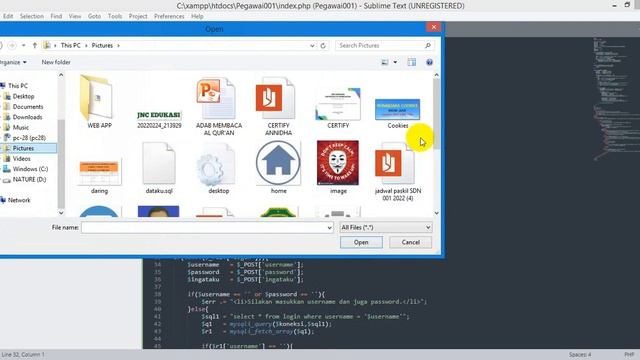Open Sublime Text Help menu
The height and width of the screenshot is (360, 640).
point(197,16)
